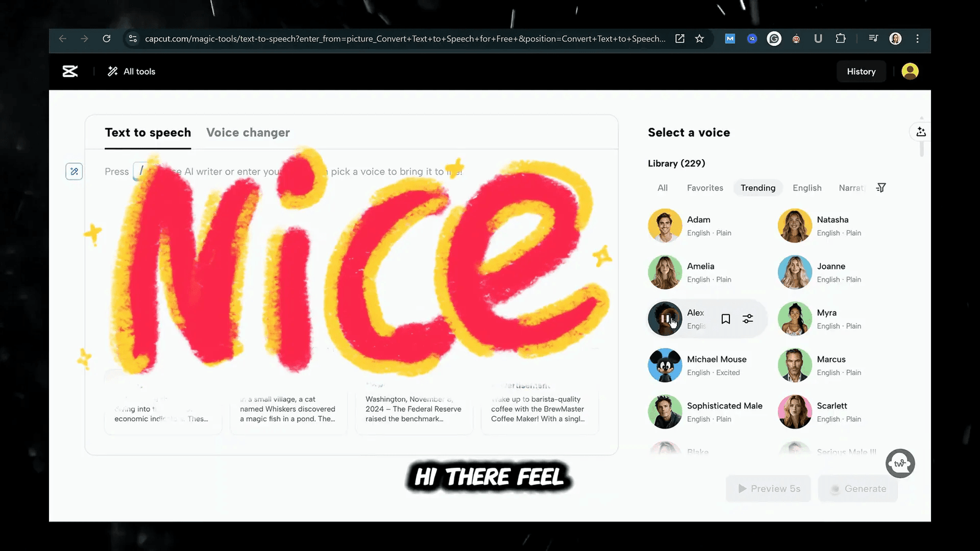Select the English voice filter
The height and width of the screenshot is (551, 980).
807,188
